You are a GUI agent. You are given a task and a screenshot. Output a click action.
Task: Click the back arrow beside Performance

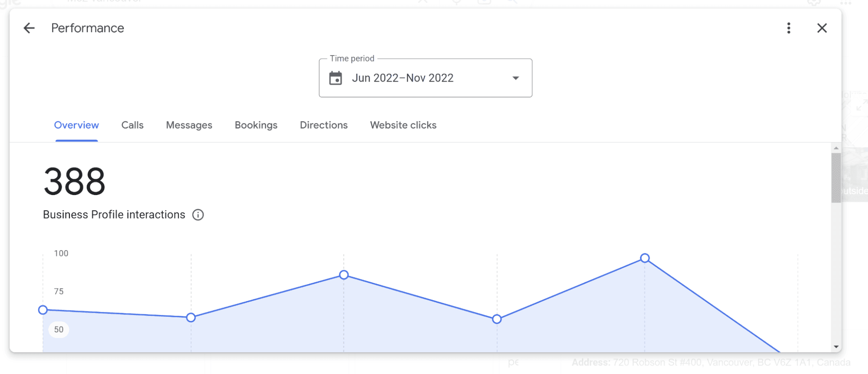pyautogui.click(x=29, y=28)
